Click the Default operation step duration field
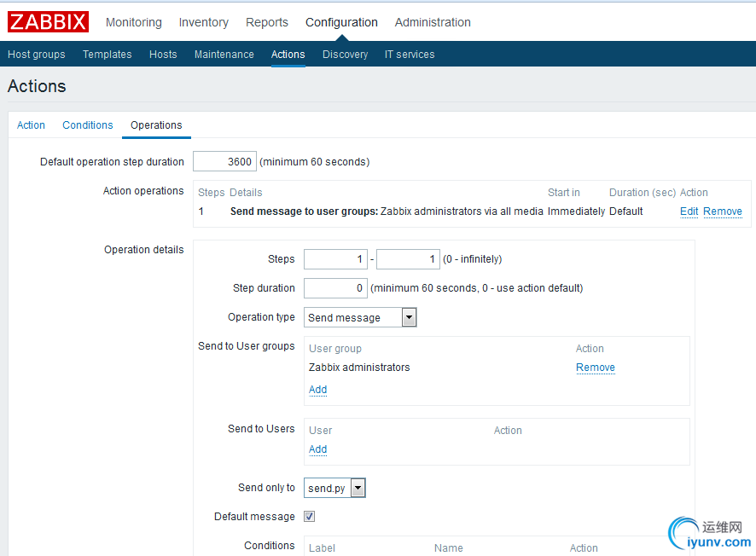Image resolution: width=756 pixels, height=556 pixels. [224, 162]
